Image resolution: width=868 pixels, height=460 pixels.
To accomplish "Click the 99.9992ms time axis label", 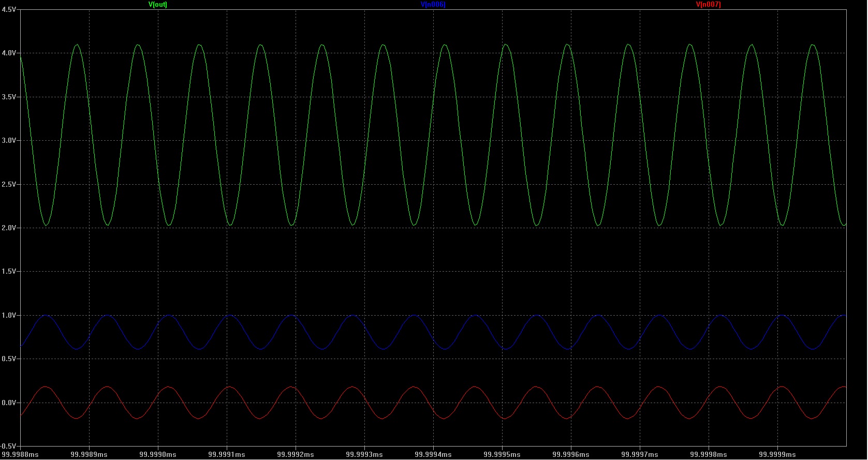I will click(x=296, y=454).
